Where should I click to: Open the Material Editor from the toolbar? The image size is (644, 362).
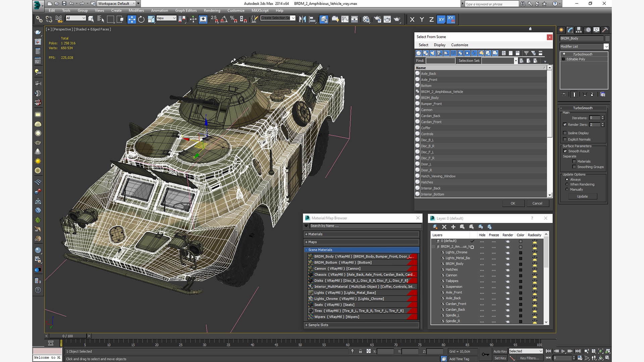pyautogui.click(x=366, y=19)
